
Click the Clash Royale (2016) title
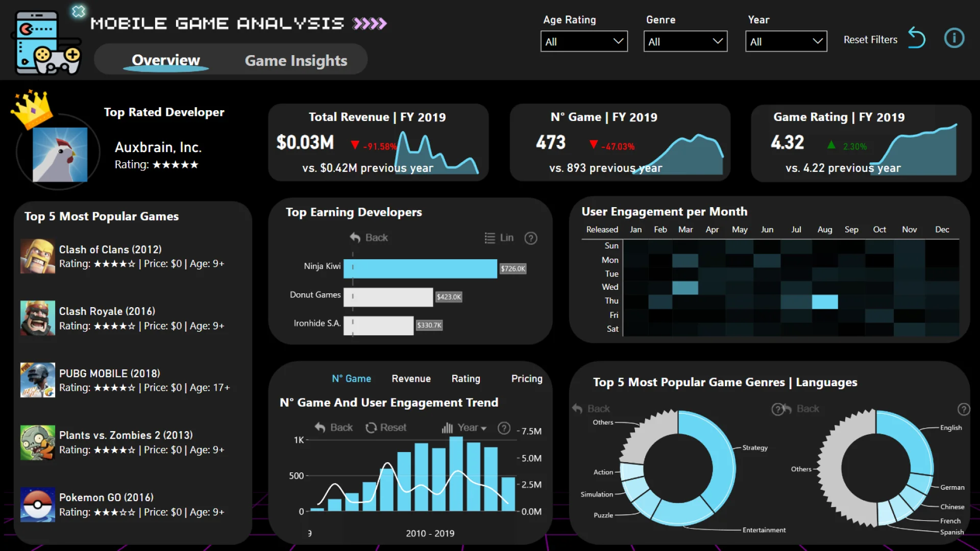107,311
